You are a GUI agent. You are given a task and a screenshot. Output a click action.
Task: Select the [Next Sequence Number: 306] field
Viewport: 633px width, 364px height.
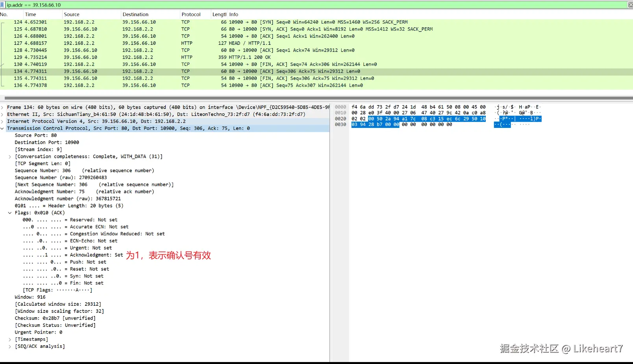[x=94, y=185]
